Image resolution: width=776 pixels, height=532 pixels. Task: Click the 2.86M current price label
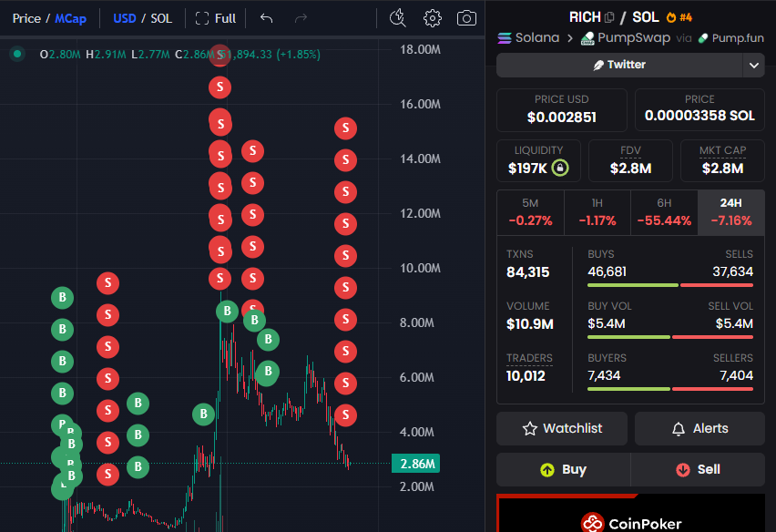coord(415,464)
